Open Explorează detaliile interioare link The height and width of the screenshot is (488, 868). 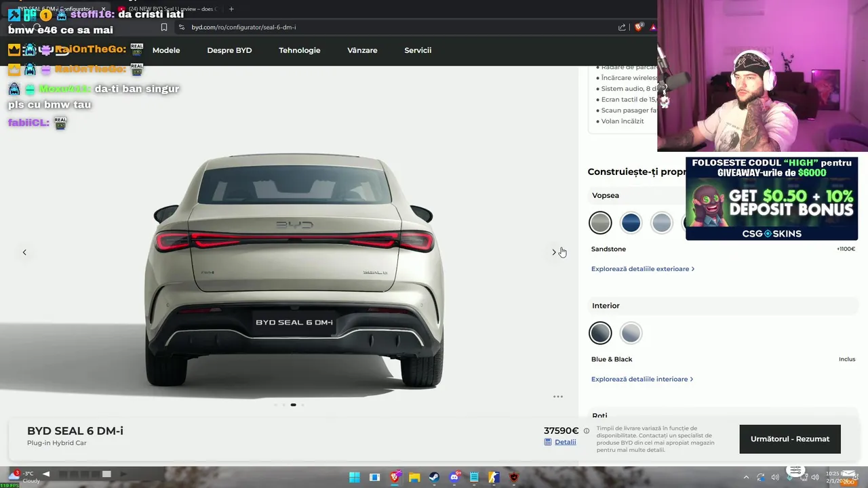642,380
